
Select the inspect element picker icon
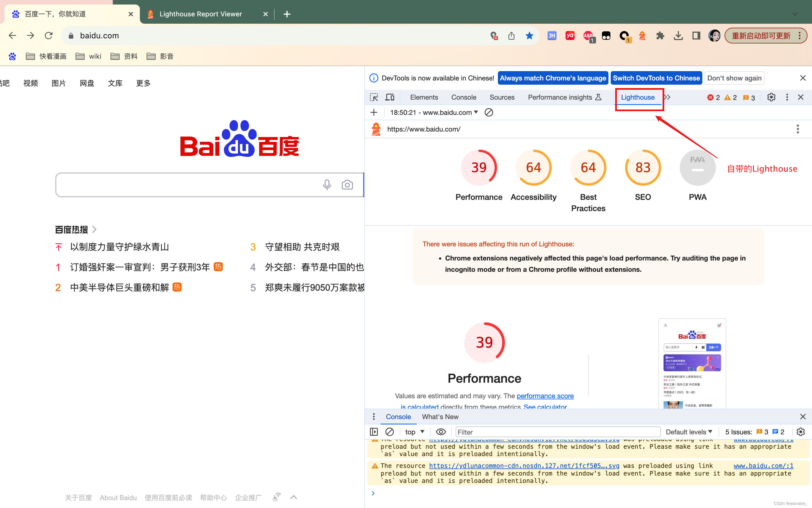pos(374,97)
